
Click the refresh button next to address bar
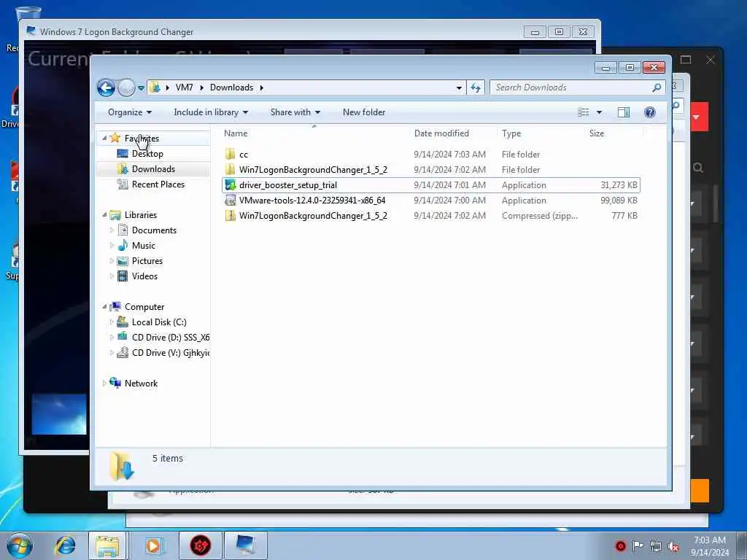[476, 87]
